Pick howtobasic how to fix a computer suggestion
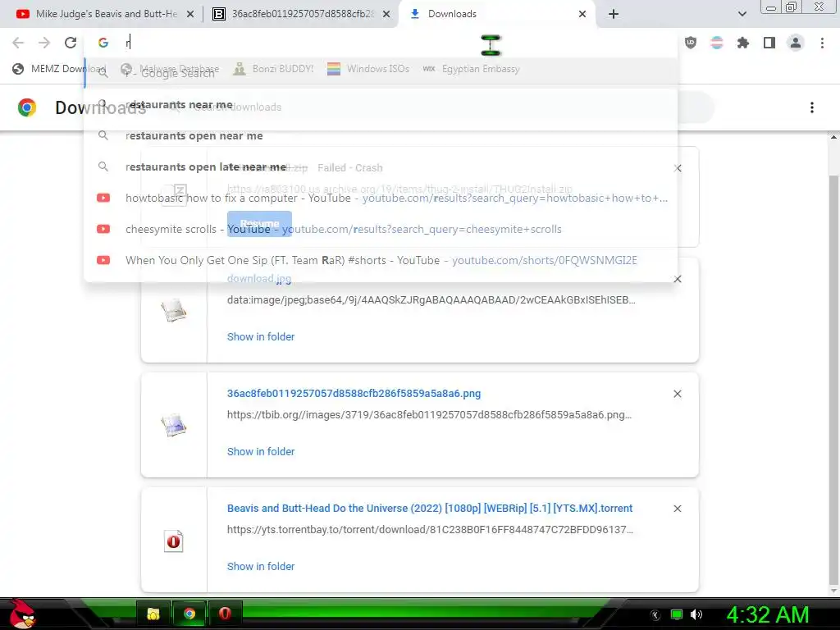Image resolution: width=840 pixels, height=630 pixels. (381, 198)
